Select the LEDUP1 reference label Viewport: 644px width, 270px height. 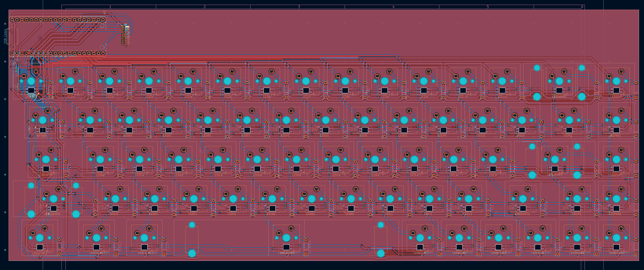(x=576, y=214)
